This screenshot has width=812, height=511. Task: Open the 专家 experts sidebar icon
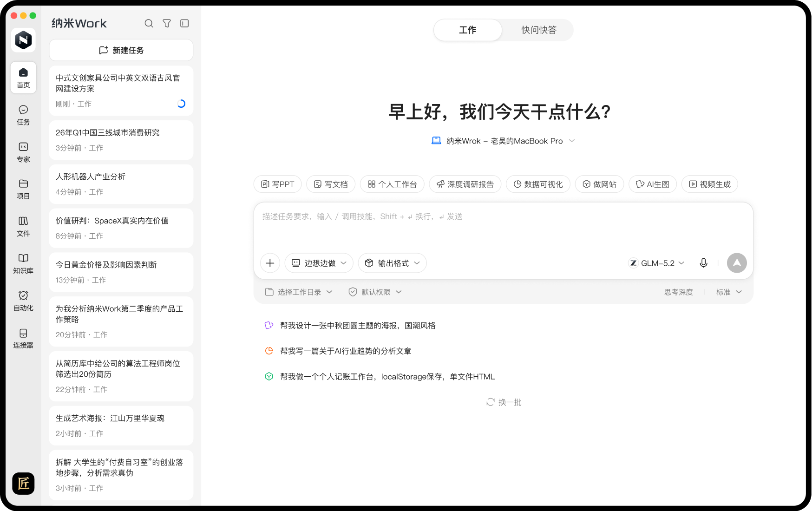pos(23,152)
